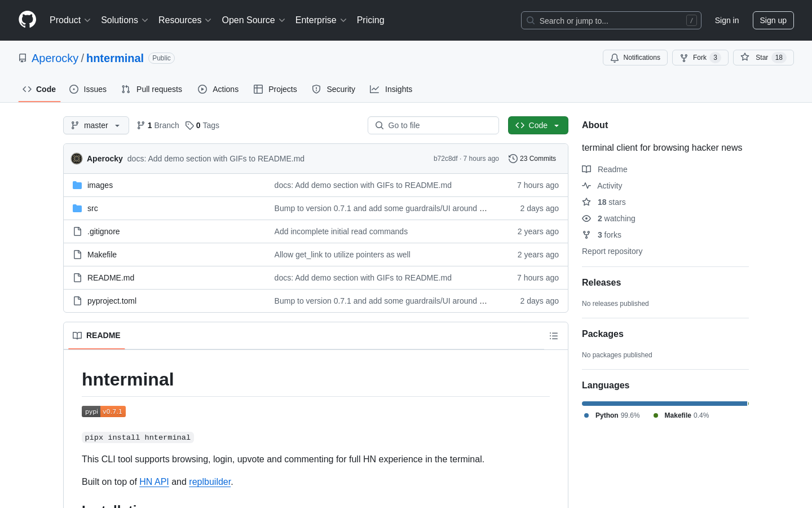Open the replbuilder link

coord(210,481)
